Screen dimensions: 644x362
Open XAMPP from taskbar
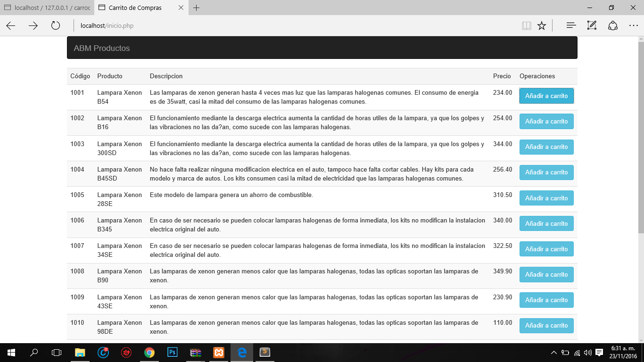219,353
